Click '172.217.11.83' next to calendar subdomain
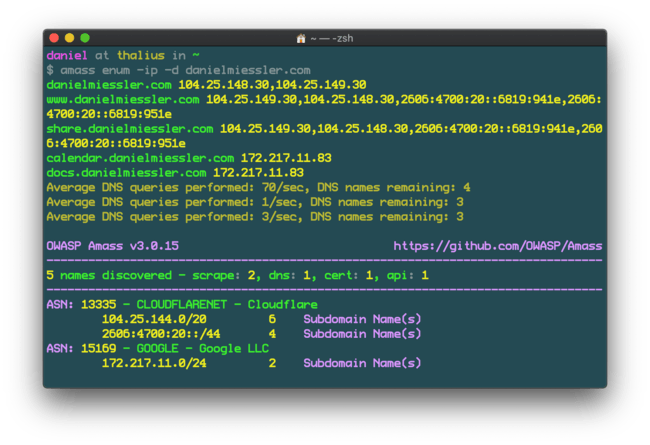This screenshot has height=445, width=650. point(286,158)
